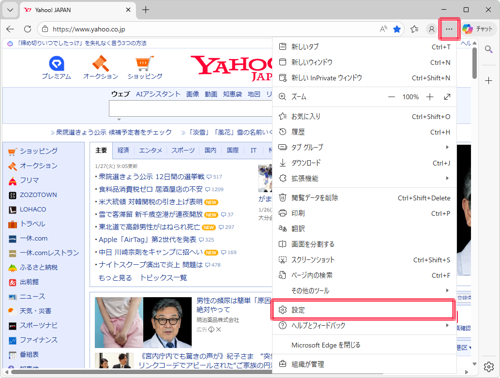Click the Read aloud icon in address bar

coord(383,29)
